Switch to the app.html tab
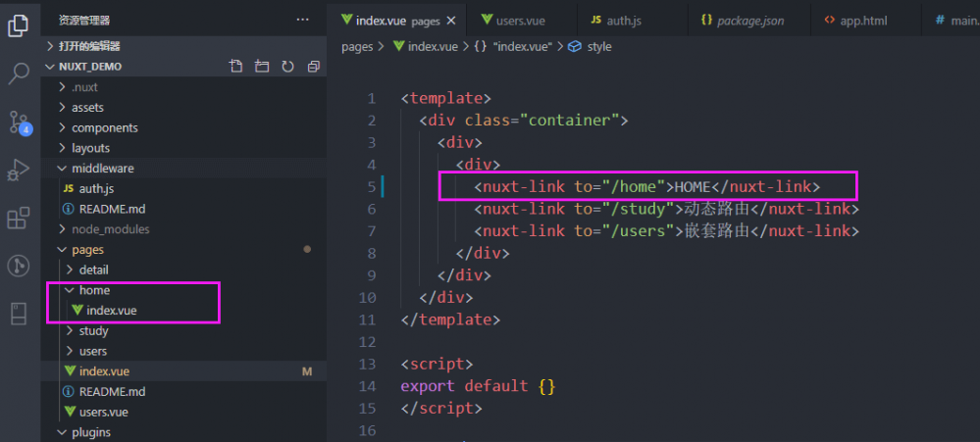This screenshot has height=442, width=980. (x=864, y=21)
